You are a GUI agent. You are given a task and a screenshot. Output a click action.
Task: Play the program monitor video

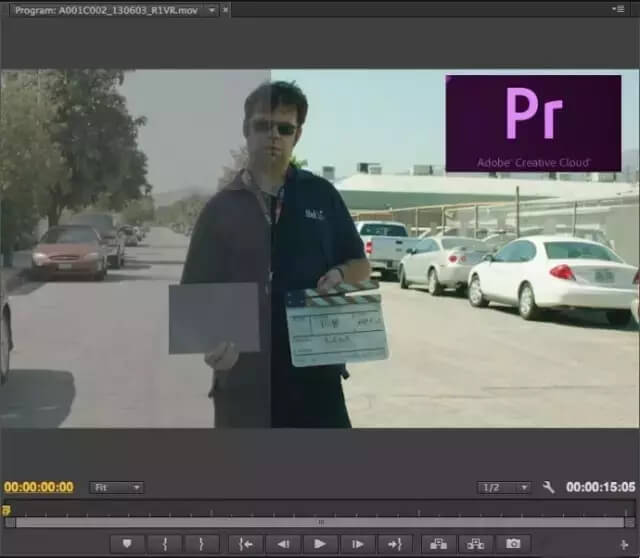[320, 543]
